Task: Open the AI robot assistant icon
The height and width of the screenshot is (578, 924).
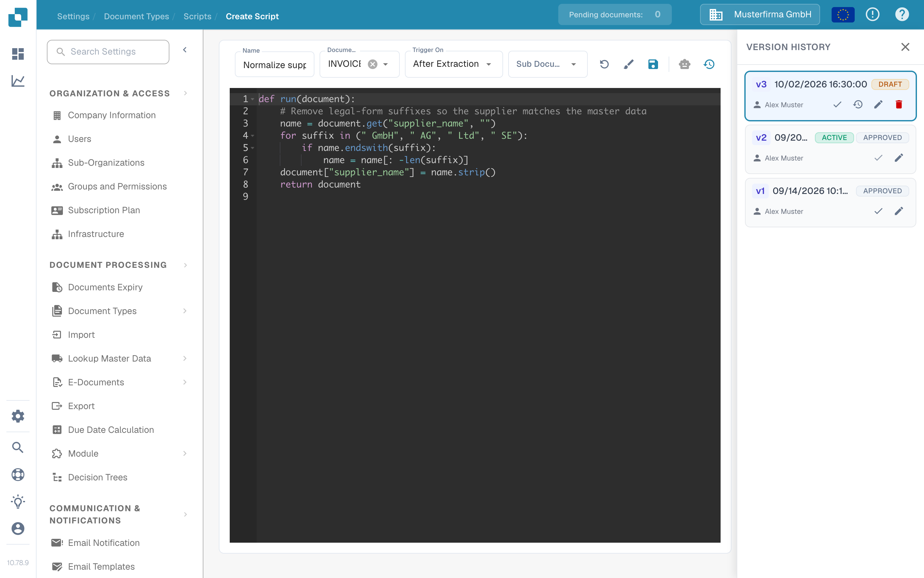Action: point(685,64)
